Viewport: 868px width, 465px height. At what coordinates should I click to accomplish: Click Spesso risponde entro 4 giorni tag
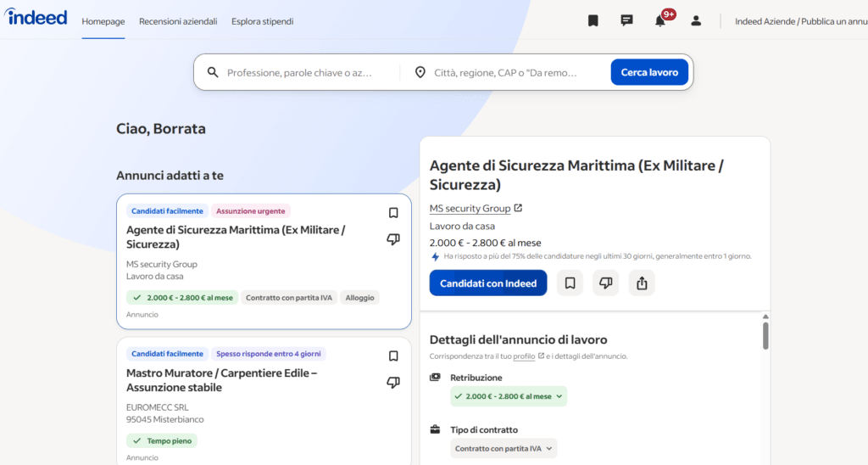coord(269,354)
